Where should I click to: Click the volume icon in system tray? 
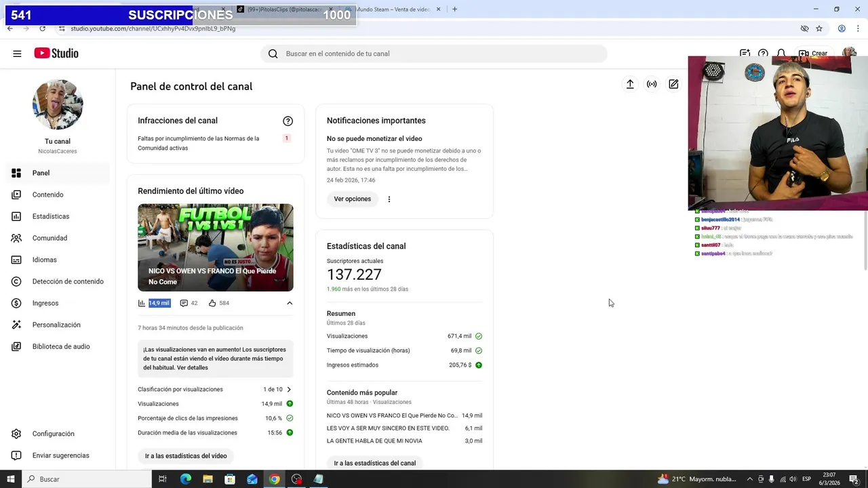pos(793,479)
